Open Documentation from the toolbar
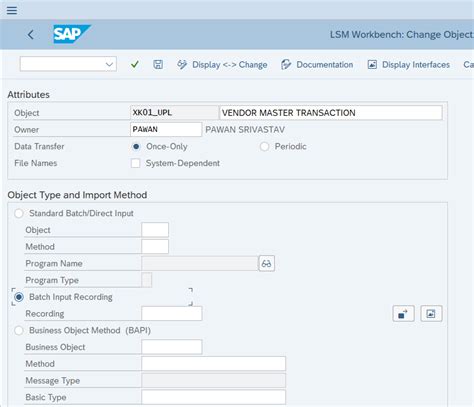The width and height of the screenshot is (474, 407). point(317,65)
